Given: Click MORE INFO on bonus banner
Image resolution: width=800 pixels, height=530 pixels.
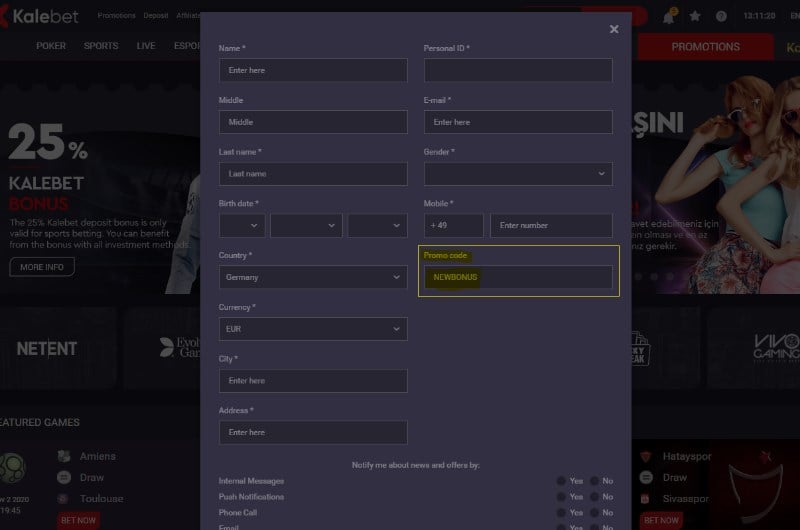Looking at the screenshot, I should coord(42,267).
